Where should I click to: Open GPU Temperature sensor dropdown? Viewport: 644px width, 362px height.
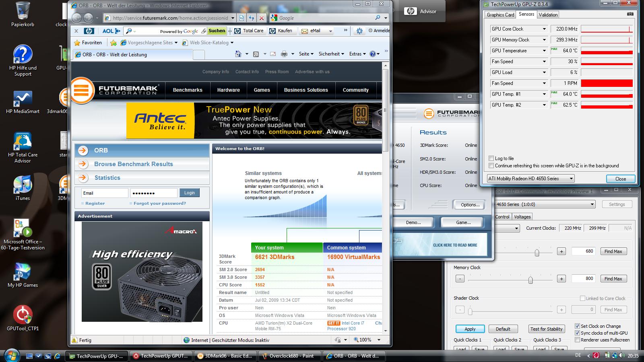[x=544, y=51]
